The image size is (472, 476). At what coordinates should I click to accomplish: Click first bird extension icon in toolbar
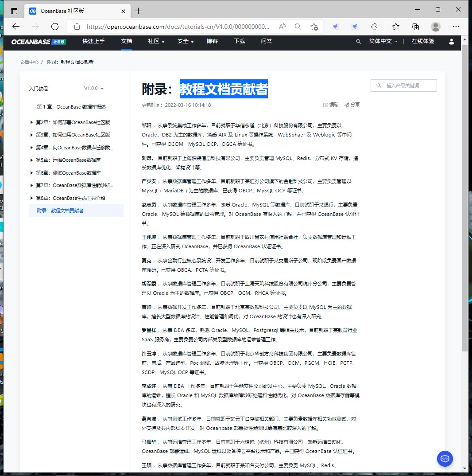point(335,27)
